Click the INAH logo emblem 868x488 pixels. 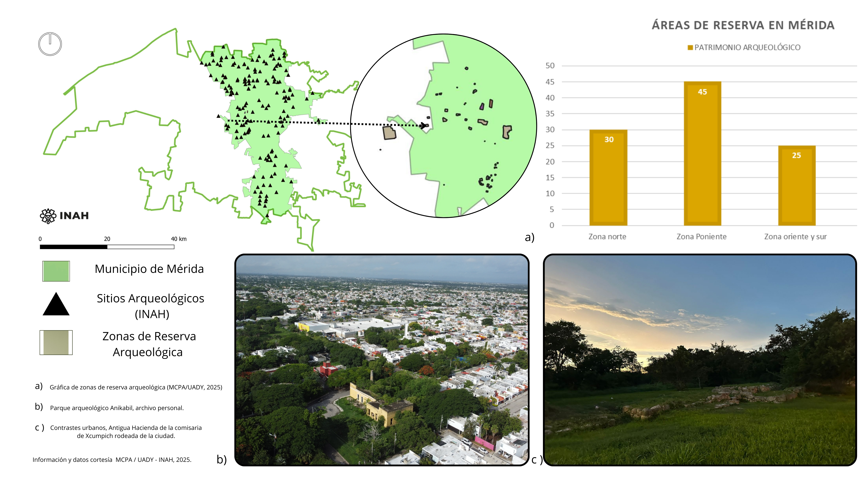(x=48, y=216)
